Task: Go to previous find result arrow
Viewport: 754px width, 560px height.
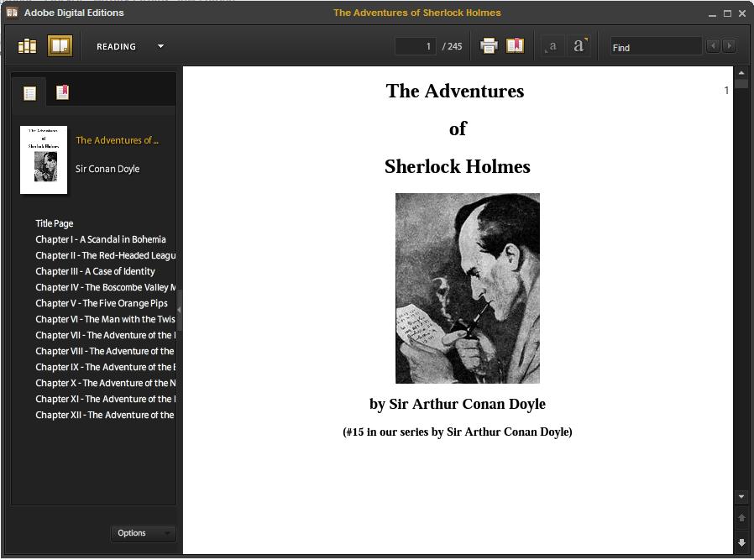Action: click(713, 46)
